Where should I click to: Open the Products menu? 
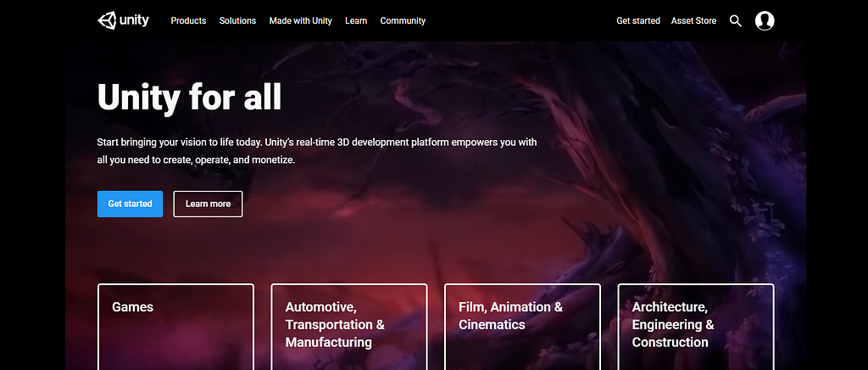pyautogui.click(x=188, y=21)
